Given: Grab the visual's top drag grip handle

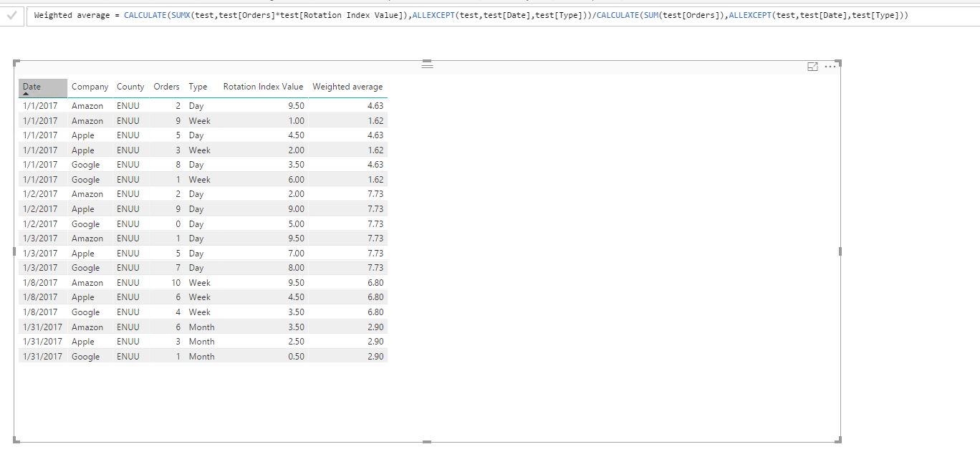Looking at the screenshot, I should (427, 65).
